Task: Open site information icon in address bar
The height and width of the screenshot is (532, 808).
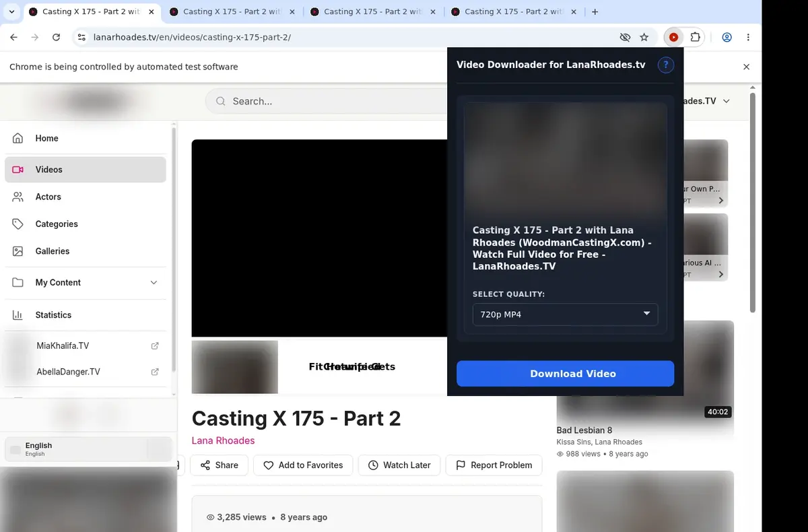Action: [81, 38]
